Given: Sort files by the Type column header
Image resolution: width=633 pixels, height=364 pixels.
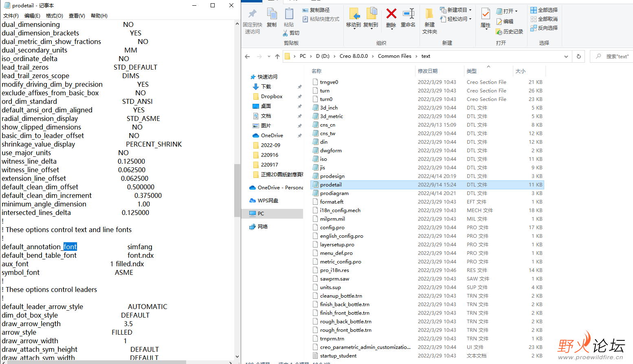Looking at the screenshot, I should pyautogui.click(x=472, y=71).
